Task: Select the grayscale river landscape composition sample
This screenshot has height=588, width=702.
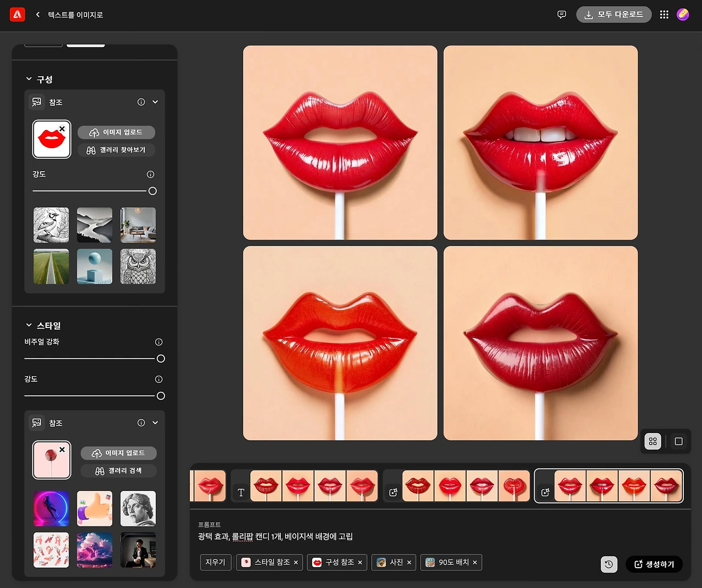Action: pyautogui.click(x=95, y=225)
